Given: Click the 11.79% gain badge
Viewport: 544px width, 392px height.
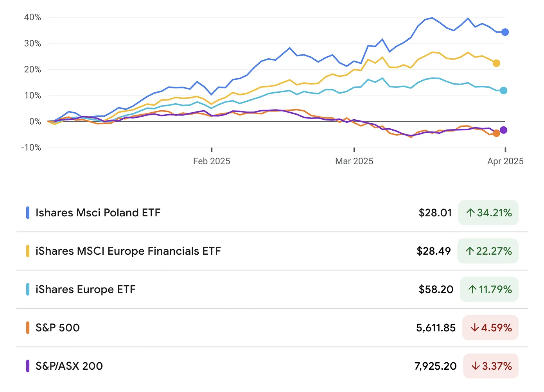Looking at the screenshot, I should pyautogui.click(x=489, y=290).
